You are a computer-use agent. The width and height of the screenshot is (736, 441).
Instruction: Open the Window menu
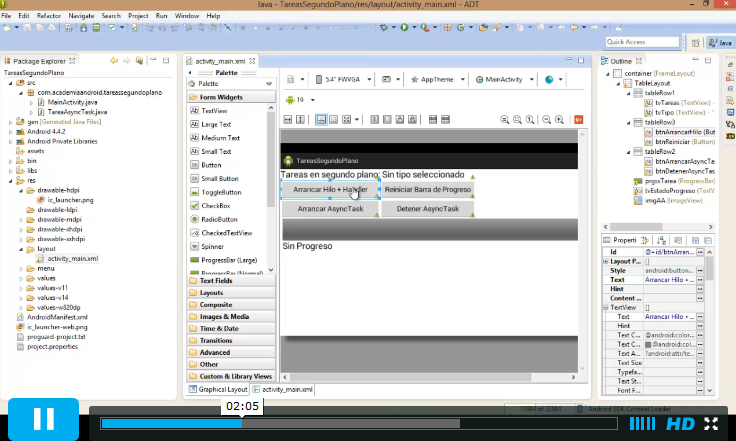(x=187, y=15)
